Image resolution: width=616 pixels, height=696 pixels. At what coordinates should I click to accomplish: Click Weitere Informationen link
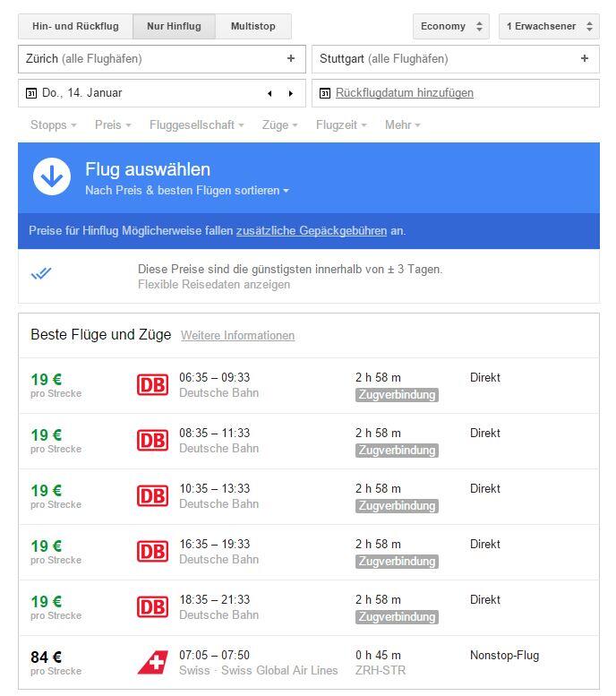coord(237,336)
